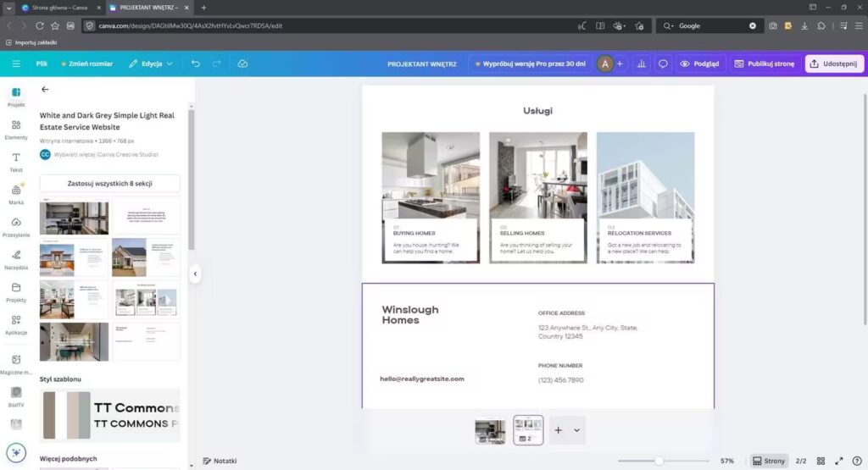Open the Elementy sidebar panel

(16, 130)
